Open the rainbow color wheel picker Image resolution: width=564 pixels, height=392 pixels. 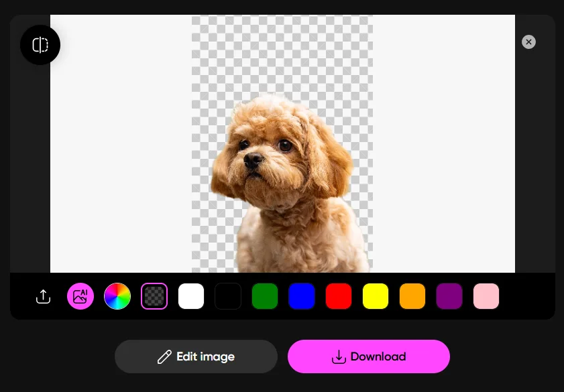point(117,296)
